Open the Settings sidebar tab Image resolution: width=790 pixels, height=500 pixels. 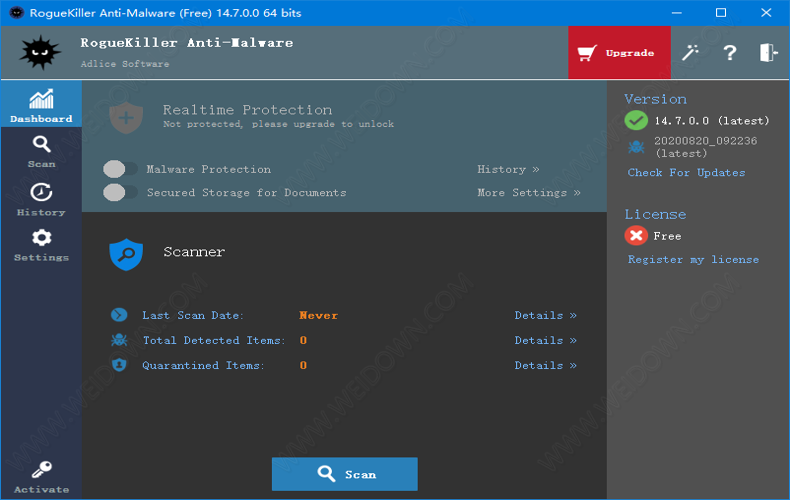(41, 245)
